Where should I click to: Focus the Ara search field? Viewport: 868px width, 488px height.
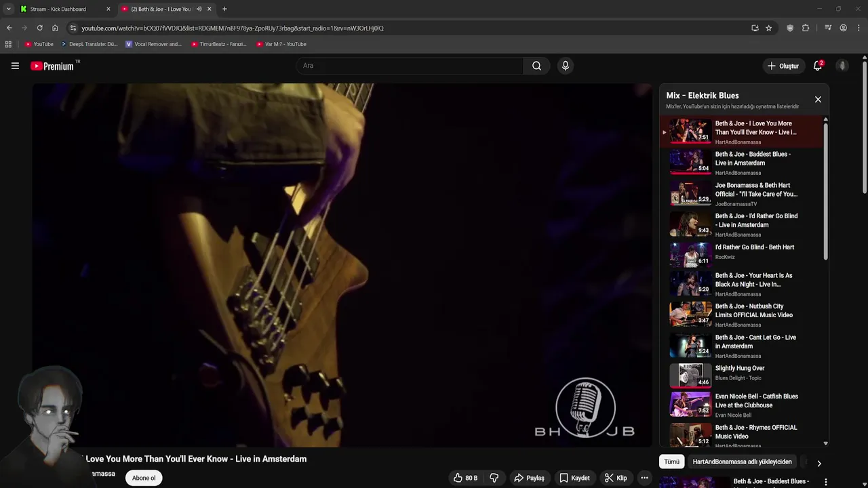tap(410, 66)
